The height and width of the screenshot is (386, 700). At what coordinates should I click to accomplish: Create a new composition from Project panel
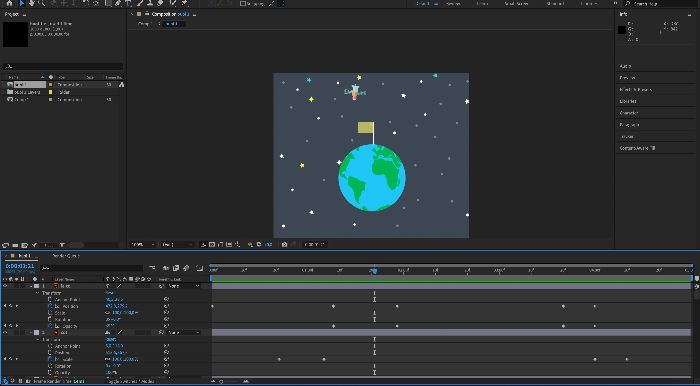click(25, 245)
